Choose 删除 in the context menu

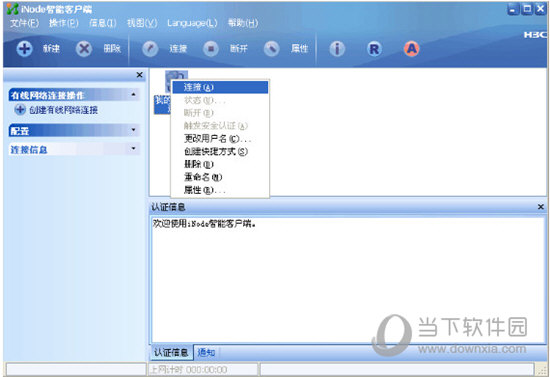[x=220, y=164]
